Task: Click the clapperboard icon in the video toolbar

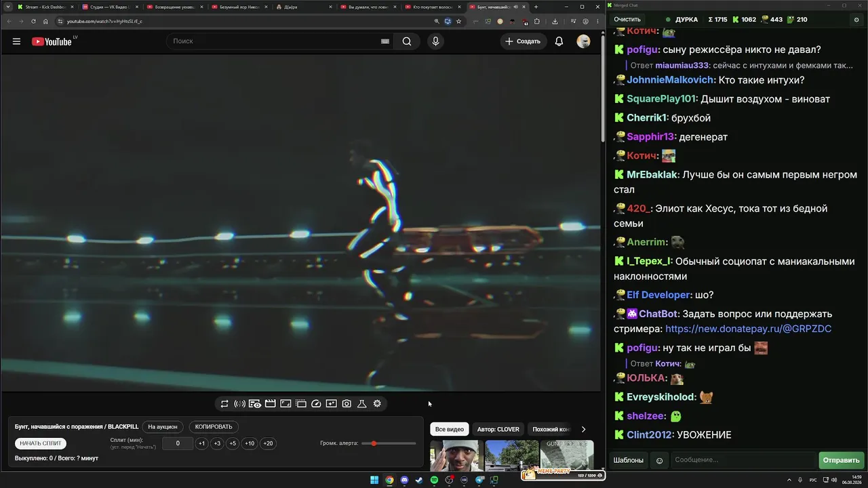Action: point(270,404)
